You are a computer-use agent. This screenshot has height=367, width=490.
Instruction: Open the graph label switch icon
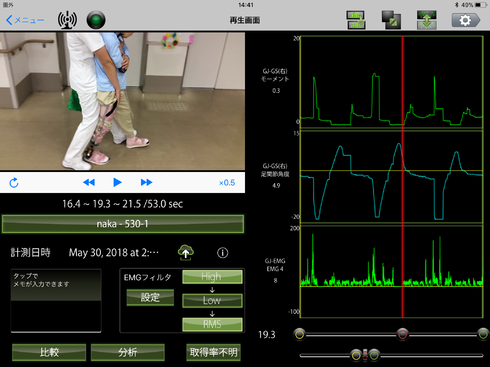point(356,20)
